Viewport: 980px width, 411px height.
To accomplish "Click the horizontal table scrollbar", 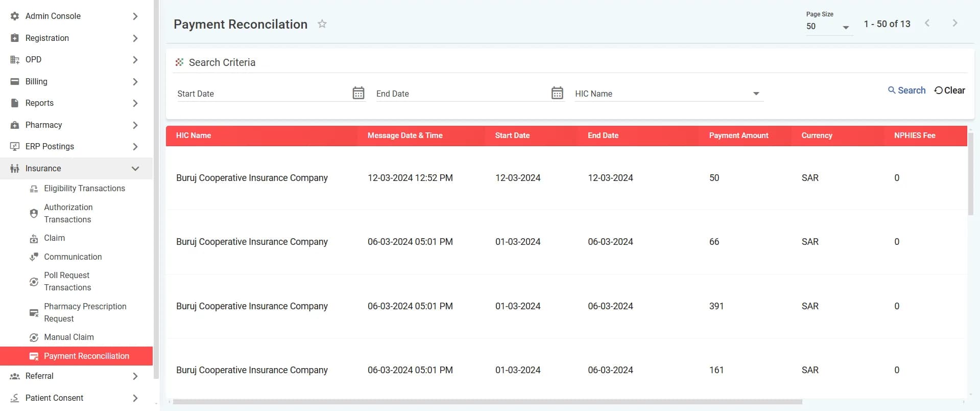I will 488,402.
